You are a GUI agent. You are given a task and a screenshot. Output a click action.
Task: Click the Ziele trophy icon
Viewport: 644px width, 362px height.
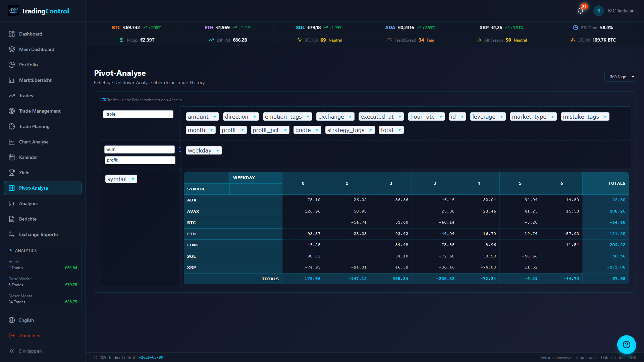[x=12, y=173]
